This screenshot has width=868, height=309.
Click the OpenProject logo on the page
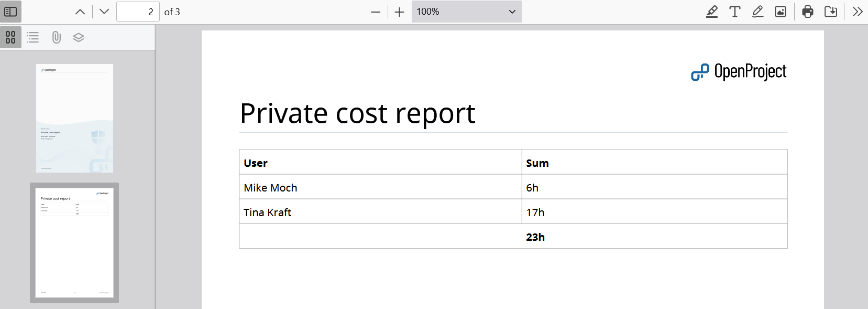[739, 72]
